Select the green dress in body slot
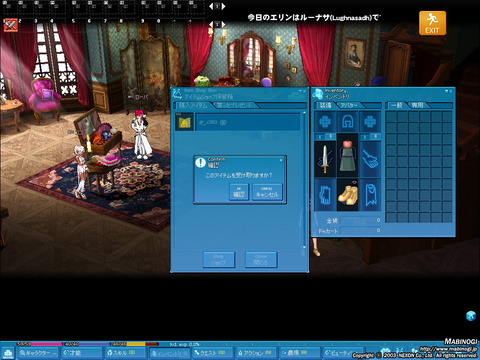Viewport: 480px width, 360px height. pos(348,155)
